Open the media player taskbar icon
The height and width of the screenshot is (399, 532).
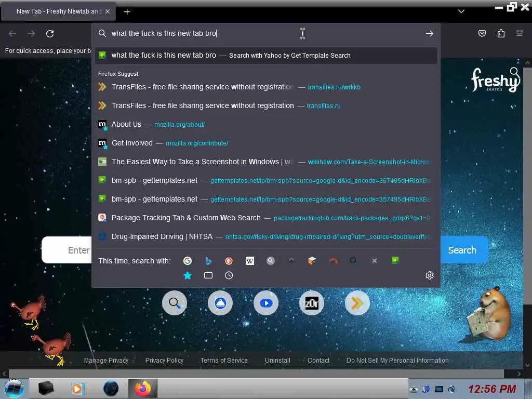coord(77,389)
